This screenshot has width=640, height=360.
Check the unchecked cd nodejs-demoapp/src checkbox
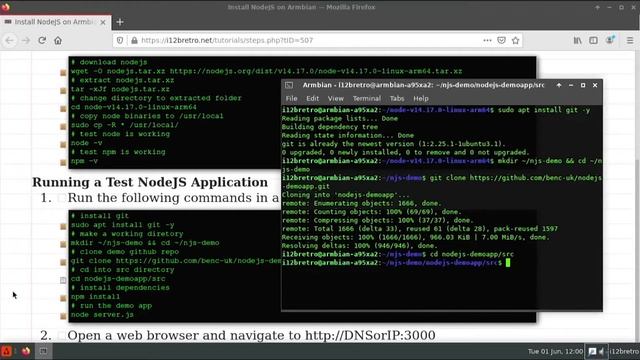click(63, 280)
